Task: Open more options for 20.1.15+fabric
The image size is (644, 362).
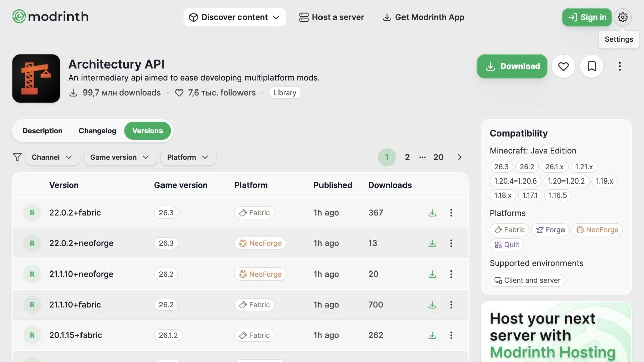Action: [x=451, y=335]
